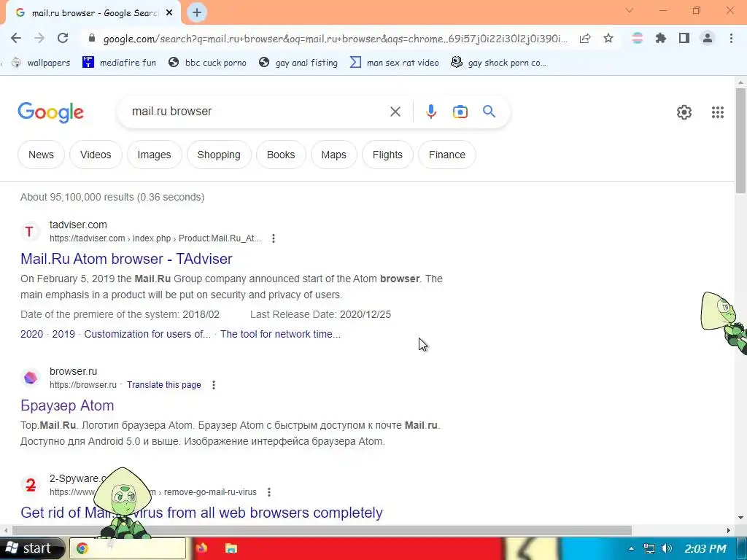Image resolution: width=747 pixels, height=560 pixels.
Task: Open options menu for tadviser.com result
Action: (x=273, y=238)
